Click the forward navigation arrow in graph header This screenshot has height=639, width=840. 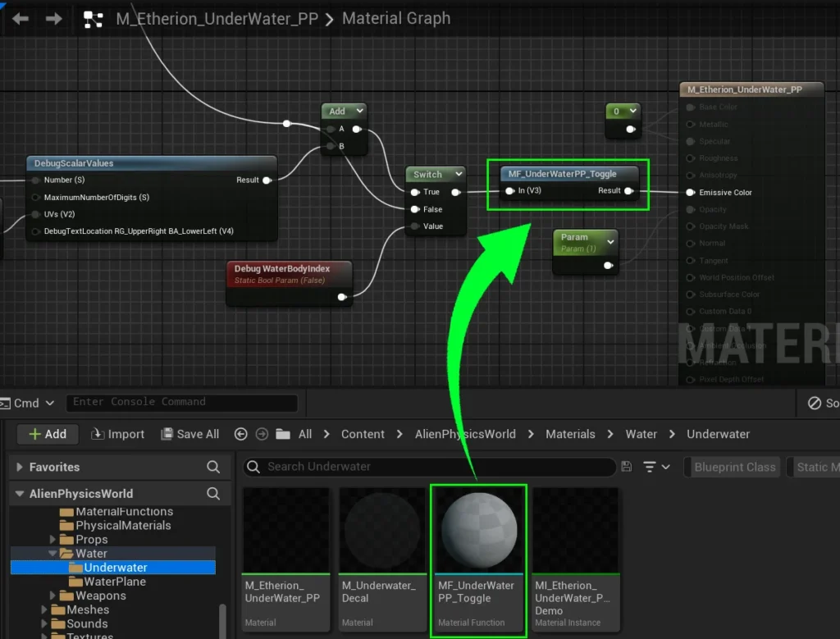54,18
